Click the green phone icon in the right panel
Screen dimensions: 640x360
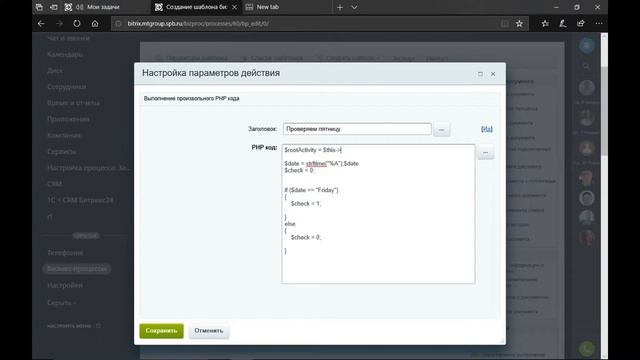tap(587, 349)
